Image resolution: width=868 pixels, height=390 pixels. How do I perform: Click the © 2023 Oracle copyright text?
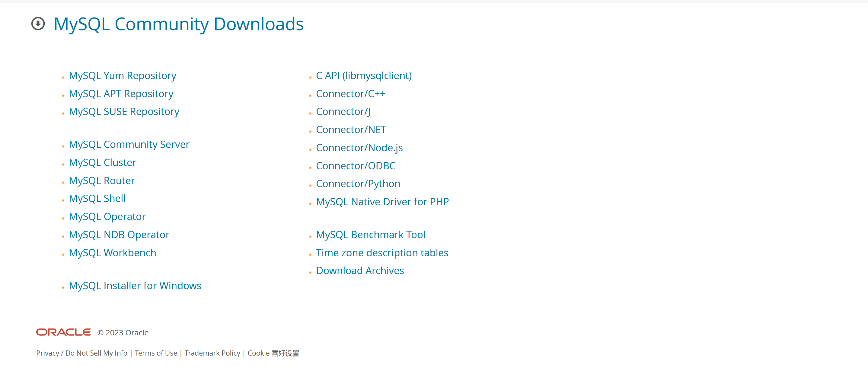click(123, 333)
